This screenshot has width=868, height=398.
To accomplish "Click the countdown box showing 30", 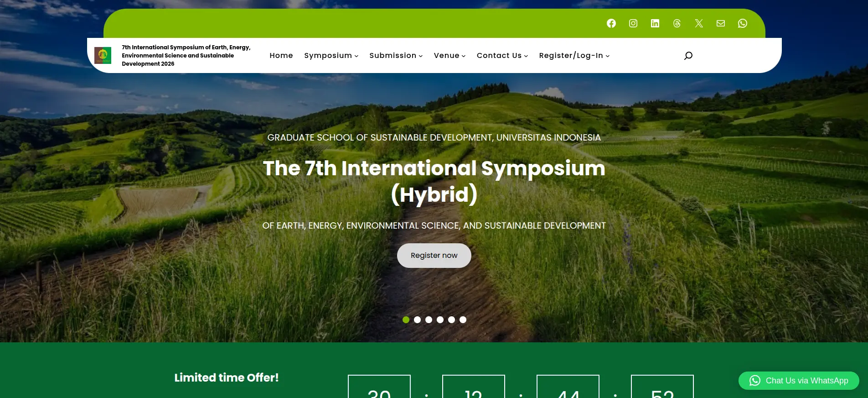I will (379, 387).
